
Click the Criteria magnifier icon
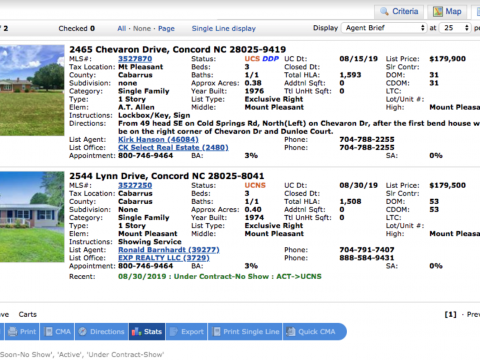pos(384,11)
